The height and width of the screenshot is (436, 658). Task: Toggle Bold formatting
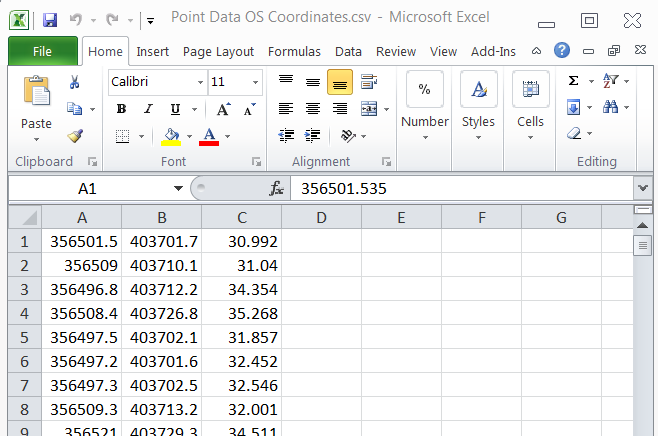click(x=121, y=109)
